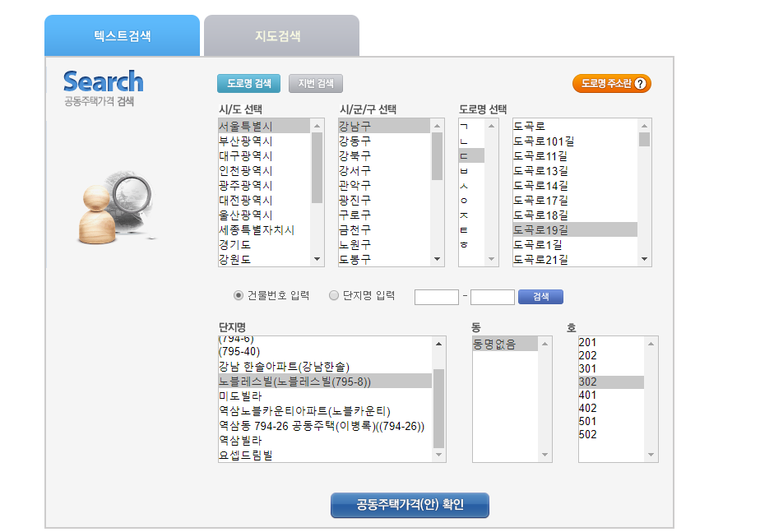Viewport: 760px width, 532px height.
Task: Select unit 302 in the 호 list
Action: pyautogui.click(x=610, y=382)
